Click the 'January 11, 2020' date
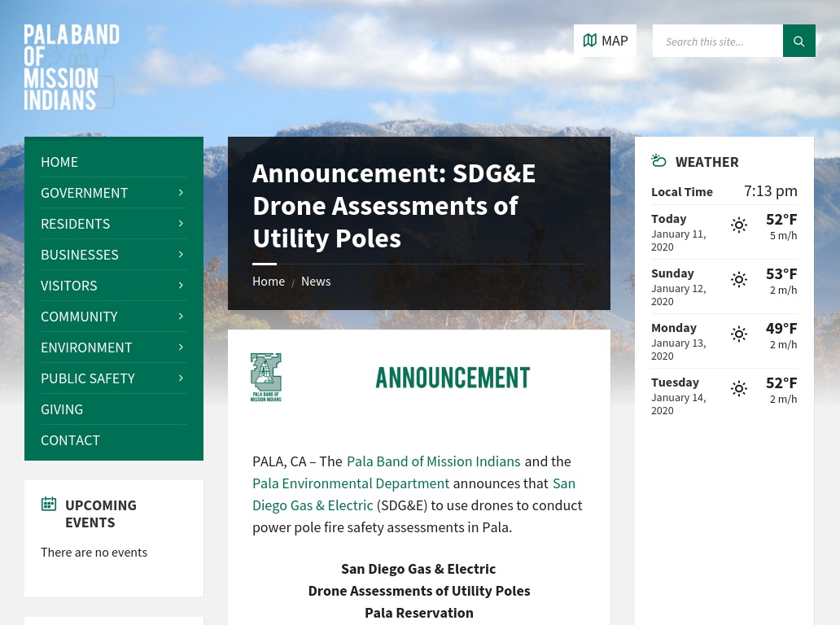Viewport: 840px width, 625px height. [x=679, y=240]
